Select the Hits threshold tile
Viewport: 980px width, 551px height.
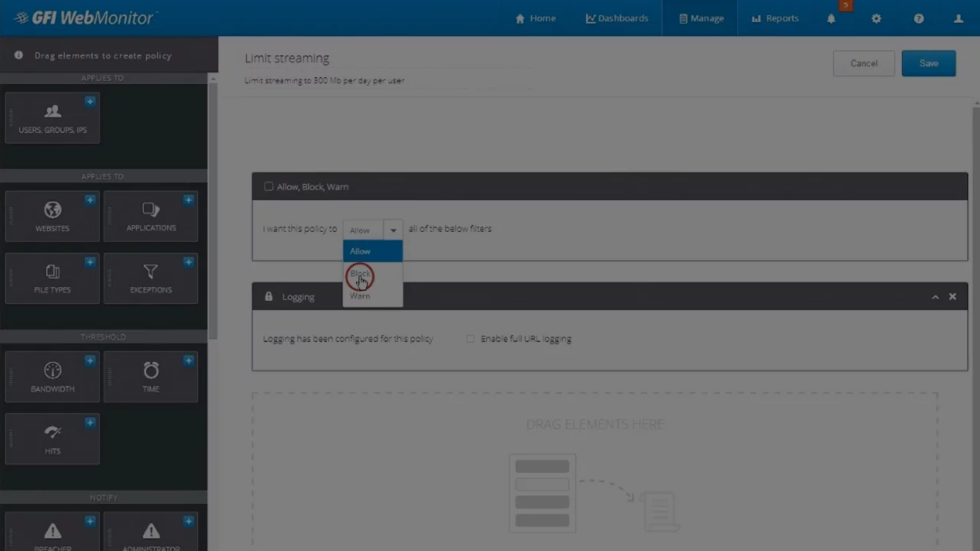[52, 439]
